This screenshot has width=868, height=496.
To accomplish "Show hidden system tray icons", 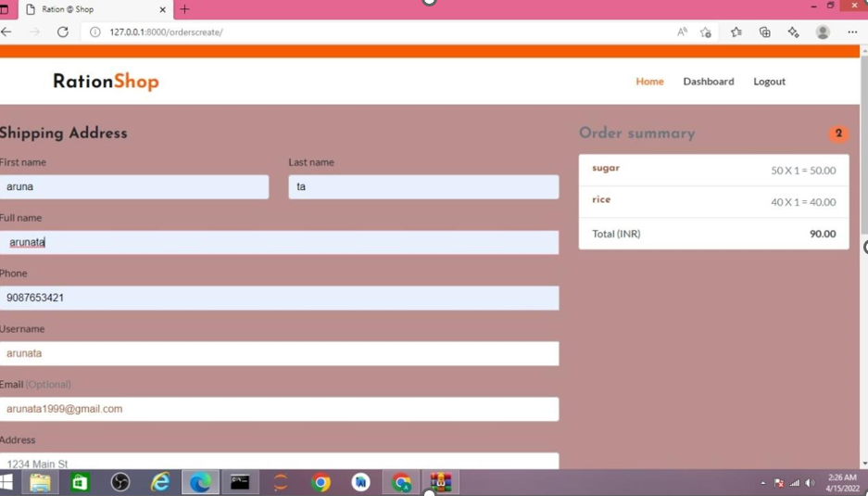I will pyautogui.click(x=763, y=483).
